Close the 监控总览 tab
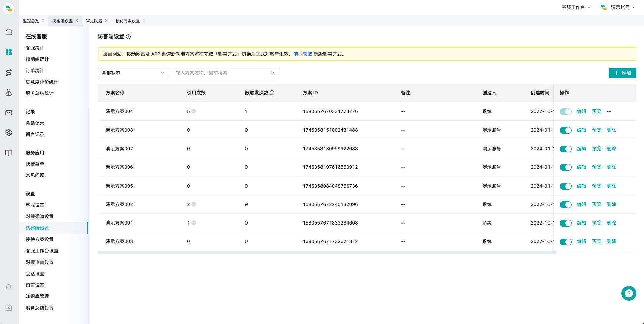644x324 pixels. click(x=43, y=21)
